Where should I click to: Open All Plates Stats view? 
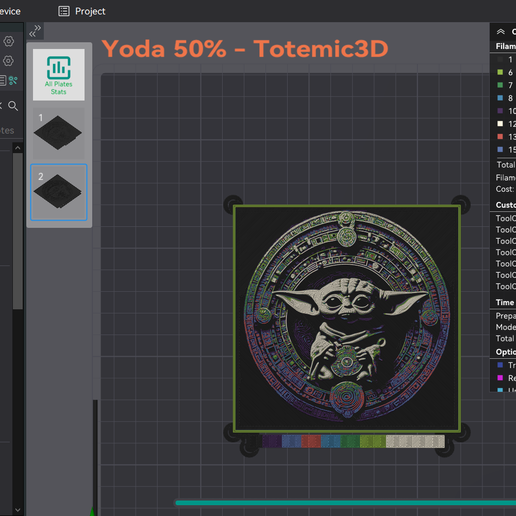click(59, 75)
